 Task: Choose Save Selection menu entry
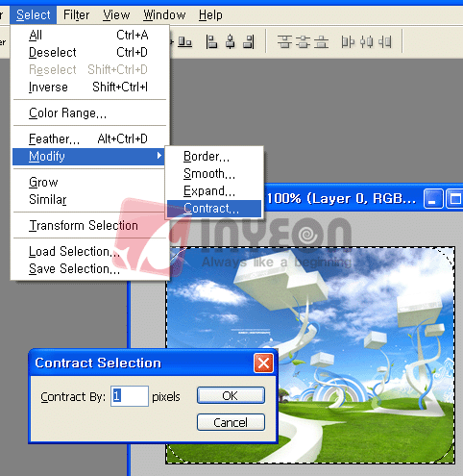tap(88, 268)
